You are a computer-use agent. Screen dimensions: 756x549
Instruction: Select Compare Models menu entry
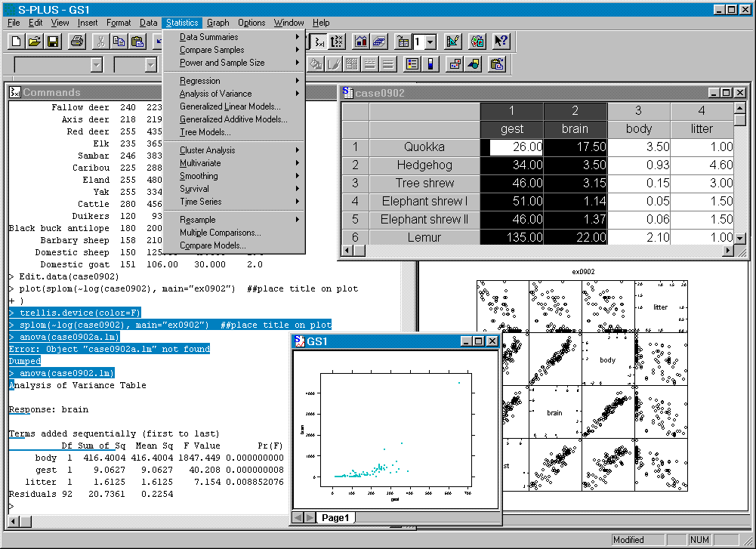tap(234, 245)
